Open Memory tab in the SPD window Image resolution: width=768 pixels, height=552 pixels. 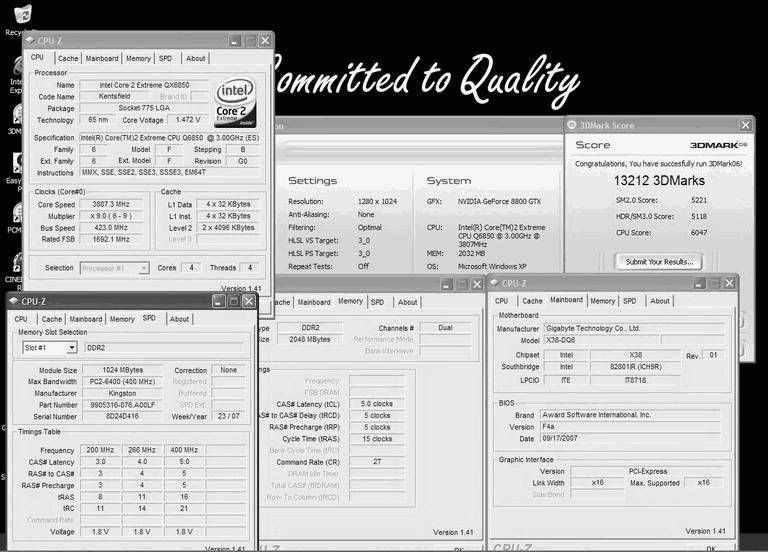(122, 319)
